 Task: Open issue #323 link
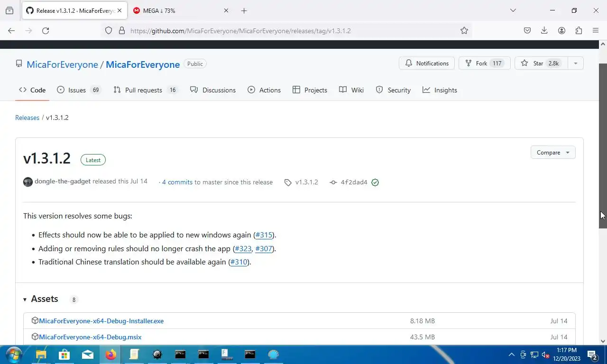pos(243,248)
